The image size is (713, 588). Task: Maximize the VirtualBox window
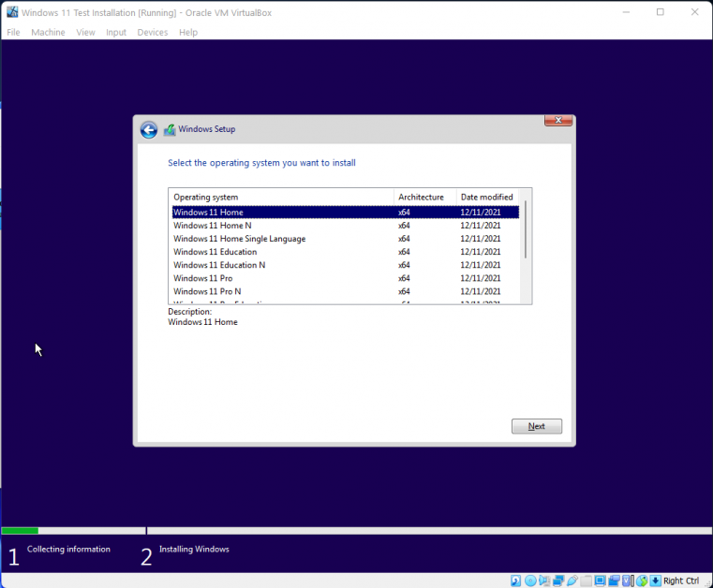[x=661, y=12]
